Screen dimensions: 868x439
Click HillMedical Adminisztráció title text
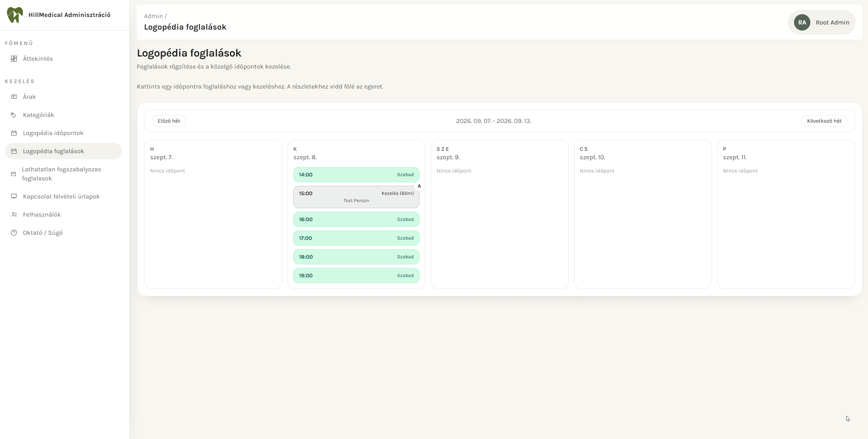click(x=69, y=15)
